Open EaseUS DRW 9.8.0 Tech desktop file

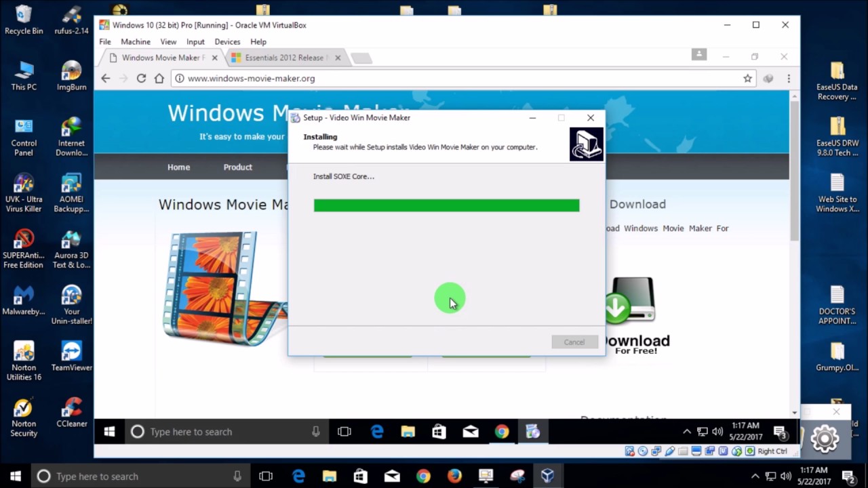coord(837,138)
